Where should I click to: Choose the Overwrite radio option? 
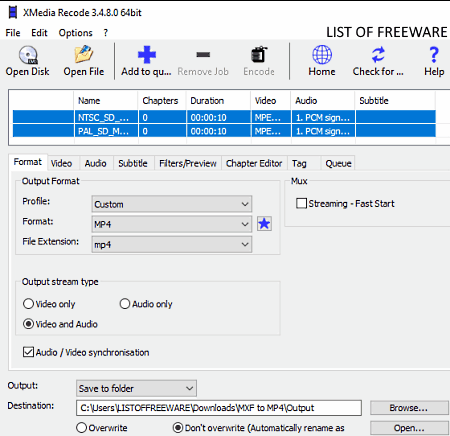[x=81, y=428]
